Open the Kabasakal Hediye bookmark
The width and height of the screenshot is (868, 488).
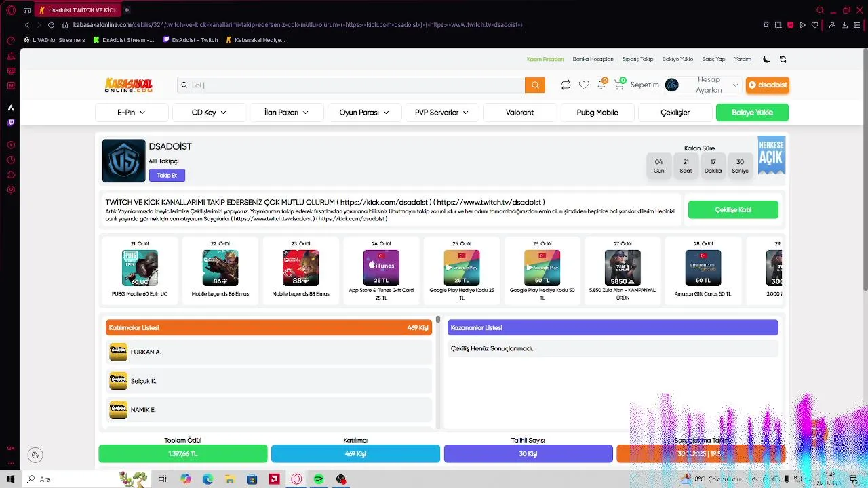pos(256,40)
